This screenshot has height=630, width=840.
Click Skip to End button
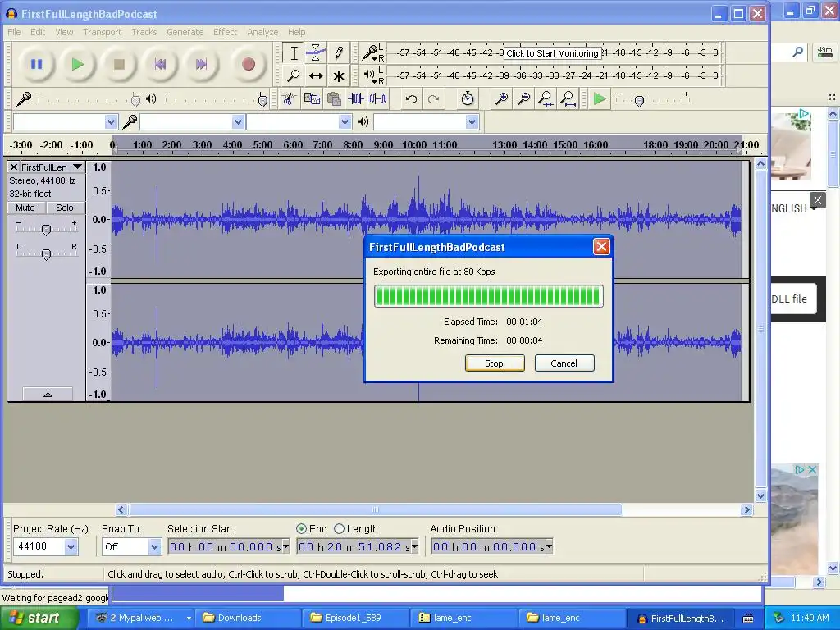point(202,64)
